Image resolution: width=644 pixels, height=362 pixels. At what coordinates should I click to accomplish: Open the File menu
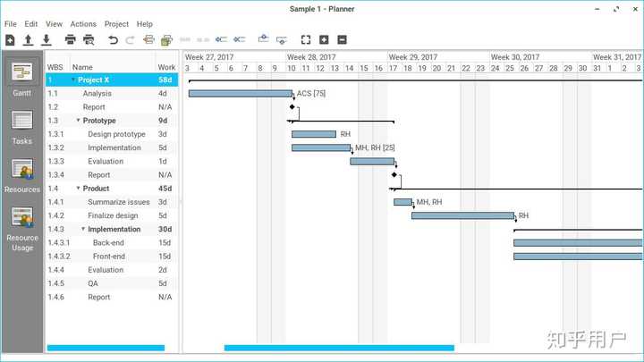[11, 24]
